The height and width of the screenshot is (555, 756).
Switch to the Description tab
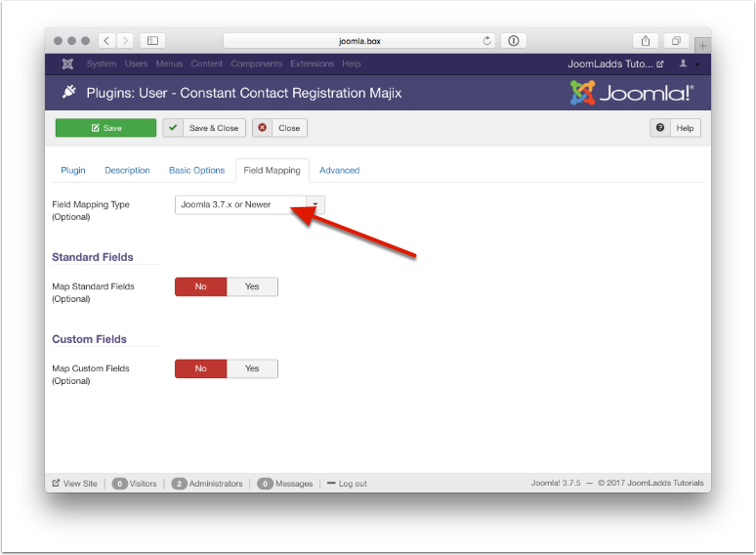(x=127, y=170)
